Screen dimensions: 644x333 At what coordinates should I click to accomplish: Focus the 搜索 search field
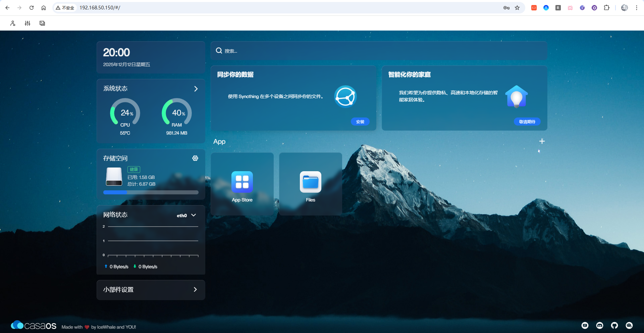tap(379, 51)
